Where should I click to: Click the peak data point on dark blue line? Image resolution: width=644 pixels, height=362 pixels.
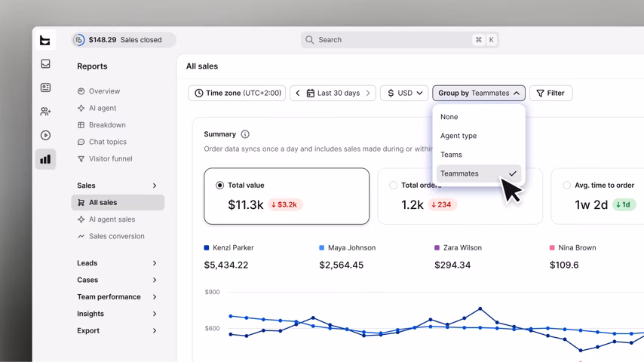(480, 308)
